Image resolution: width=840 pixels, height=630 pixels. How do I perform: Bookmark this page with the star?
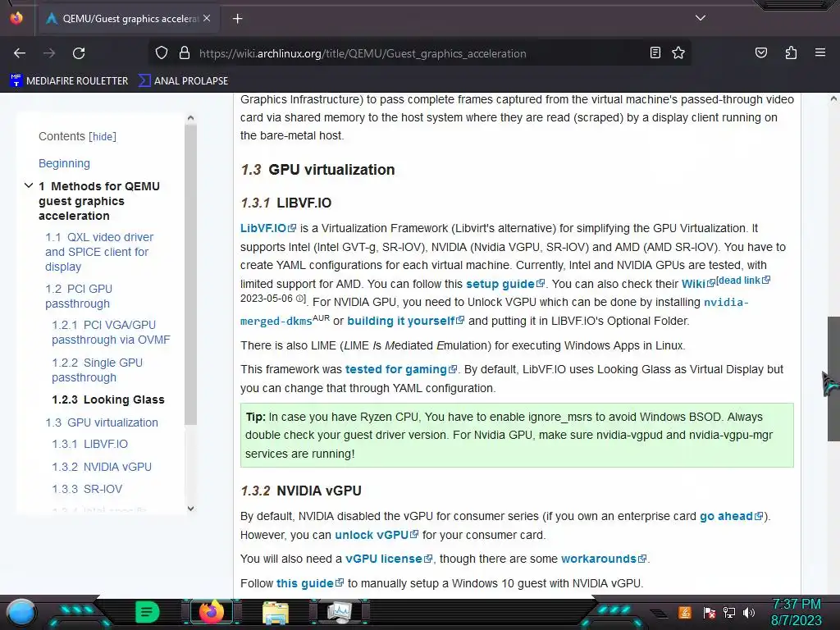tap(678, 52)
